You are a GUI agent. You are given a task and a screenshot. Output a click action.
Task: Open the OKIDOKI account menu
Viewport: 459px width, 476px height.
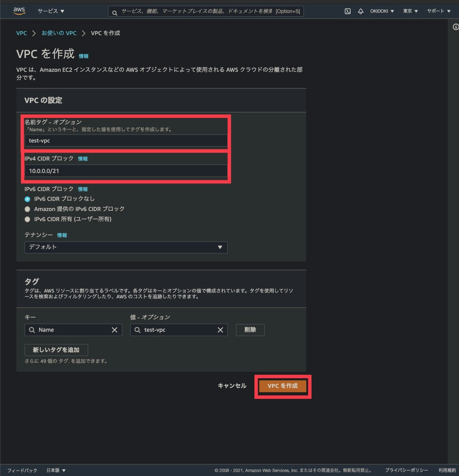coord(382,11)
